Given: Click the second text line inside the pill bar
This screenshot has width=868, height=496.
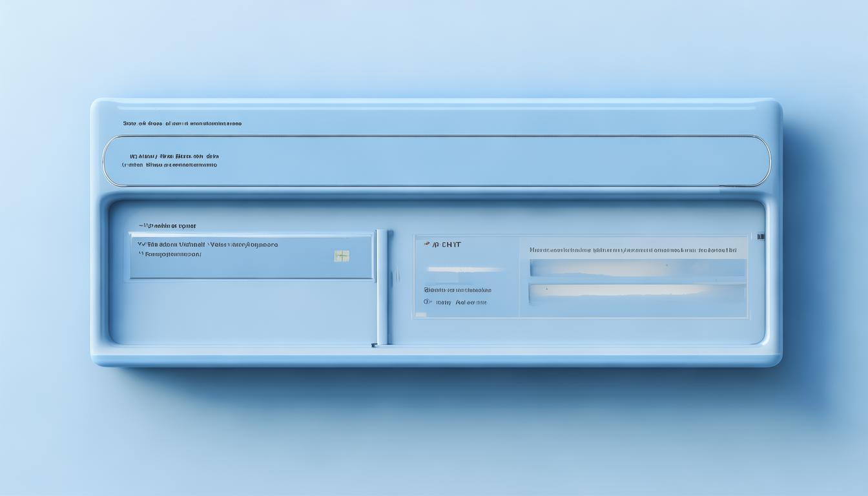Looking at the screenshot, I should (x=170, y=165).
